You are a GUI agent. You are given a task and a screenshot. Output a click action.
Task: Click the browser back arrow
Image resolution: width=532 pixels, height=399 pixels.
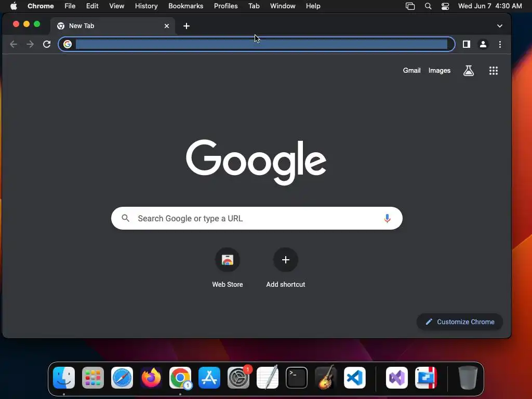pos(14,44)
